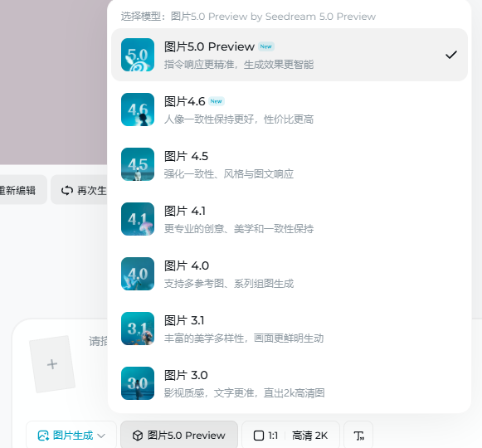
Task: Open the 1:1 高清 2K size dropdown
Action: [291, 436]
